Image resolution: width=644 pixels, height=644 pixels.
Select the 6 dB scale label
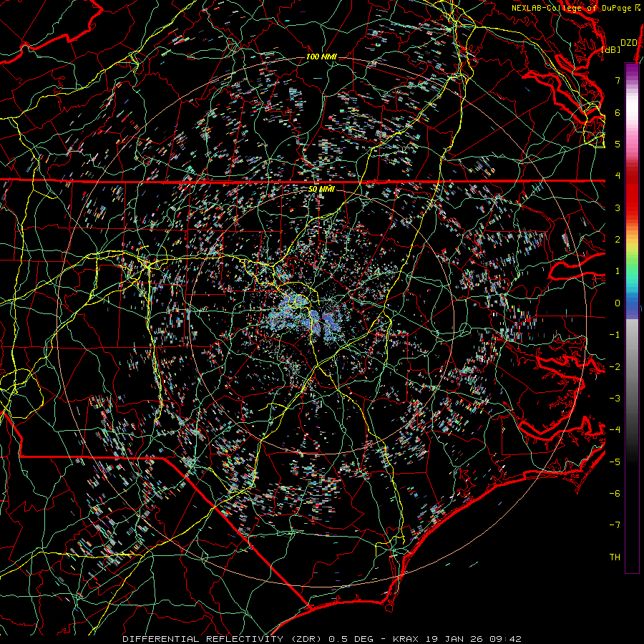pyautogui.click(x=618, y=112)
